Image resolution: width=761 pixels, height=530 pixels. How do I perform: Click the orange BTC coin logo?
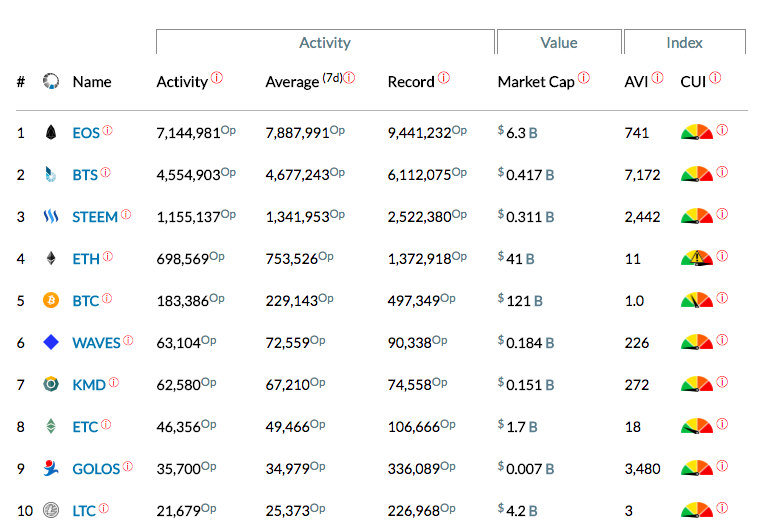[x=51, y=300]
